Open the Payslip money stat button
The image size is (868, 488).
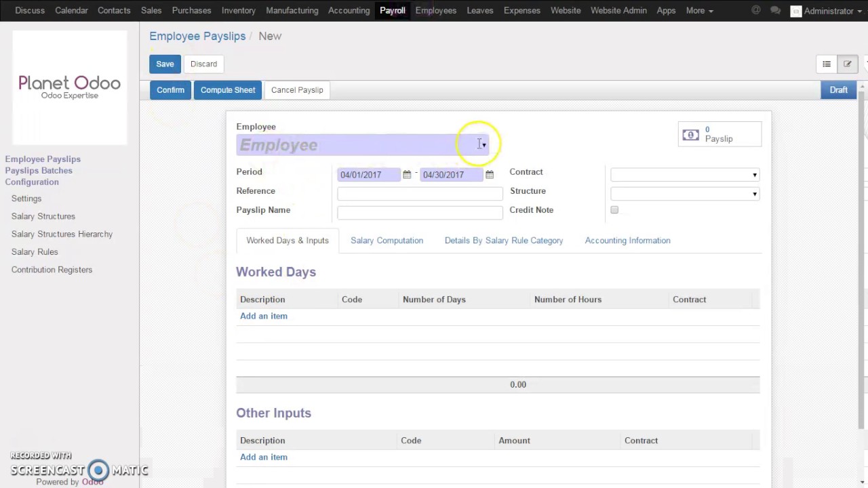pyautogui.click(x=720, y=134)
